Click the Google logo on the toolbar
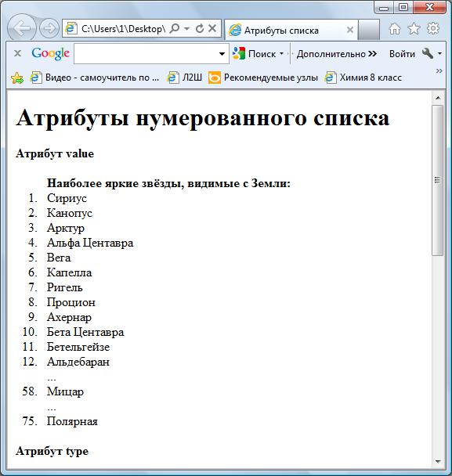The height and width of the screenshot is (476, 452). click(50, 53)
